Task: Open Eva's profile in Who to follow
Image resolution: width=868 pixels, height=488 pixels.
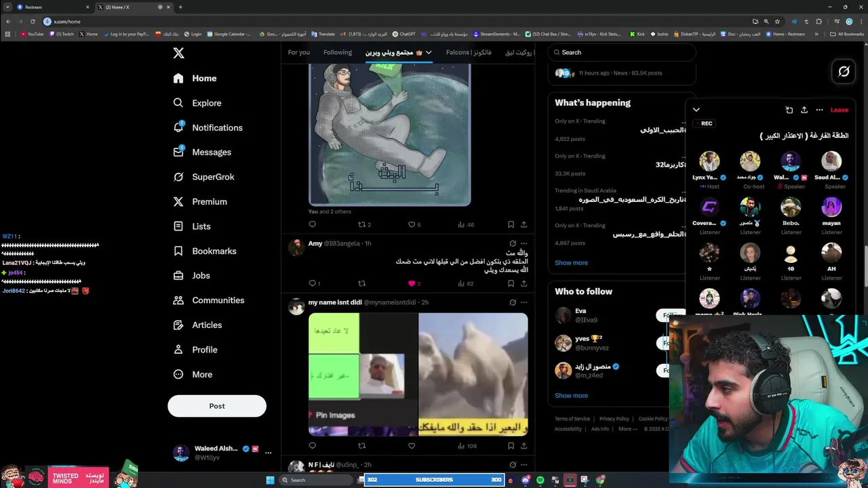Action: pos(580,311)
